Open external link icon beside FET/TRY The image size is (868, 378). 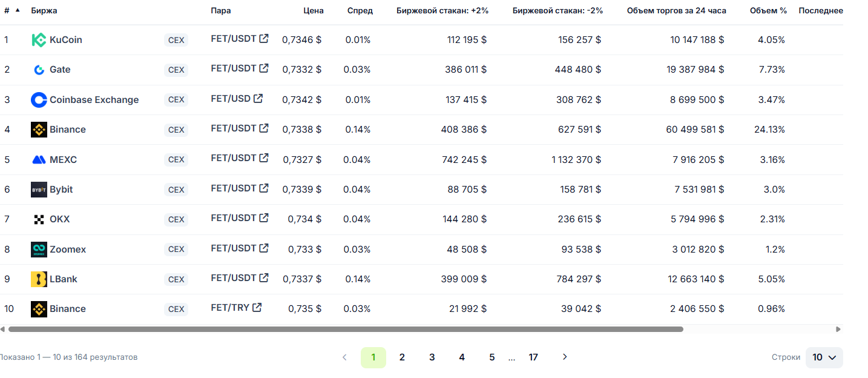point(257,307)
